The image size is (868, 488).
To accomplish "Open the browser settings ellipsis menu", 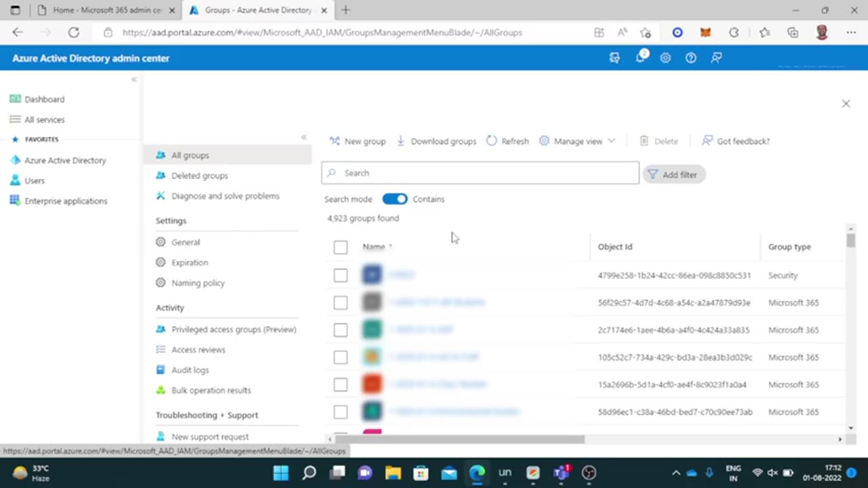I will pos(851,33).
